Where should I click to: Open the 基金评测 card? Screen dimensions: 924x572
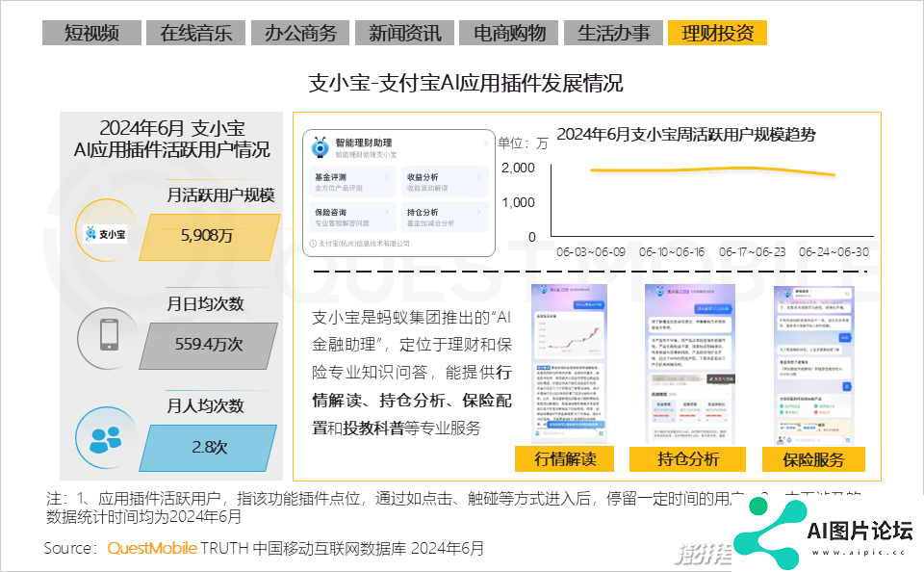pyautogui.click(x=352, y=182)
